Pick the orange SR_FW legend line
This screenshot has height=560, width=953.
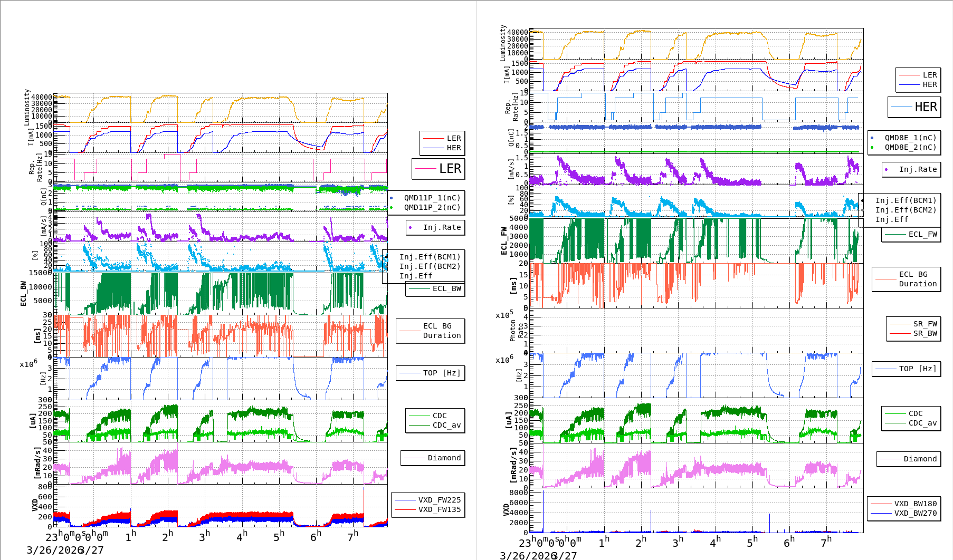900,324
